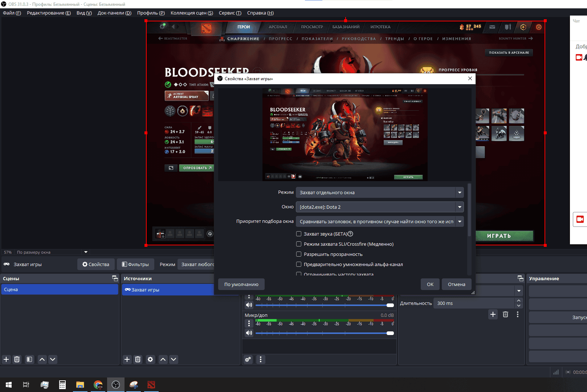Mute the Mic/Aux speaker icon
Screen dimensions: 587x392
pos(249,333)
